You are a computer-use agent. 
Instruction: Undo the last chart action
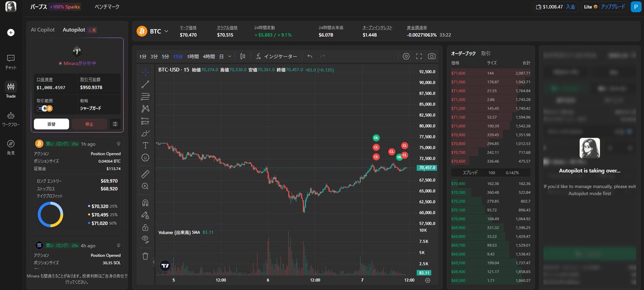pyautogui.click(x=310, y=56)
